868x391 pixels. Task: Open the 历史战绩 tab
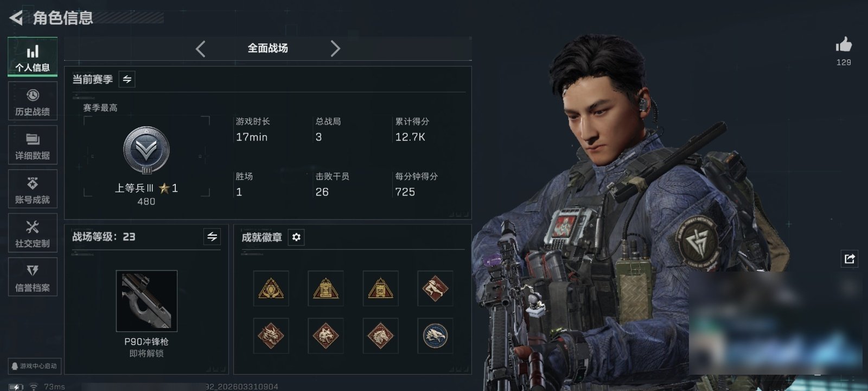[x=33, y=101]
